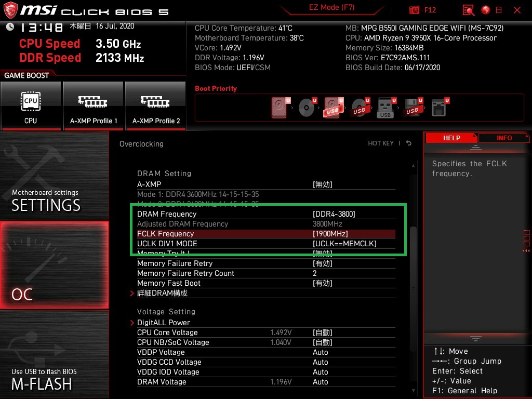Click the HOT KEY label
This screenshot has width=532, height=399.
pyautogui.click(x=381, y=143)
